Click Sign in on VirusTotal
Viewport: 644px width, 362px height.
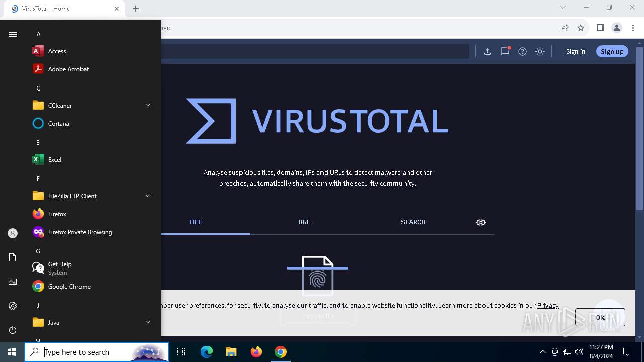pos(576,51)
